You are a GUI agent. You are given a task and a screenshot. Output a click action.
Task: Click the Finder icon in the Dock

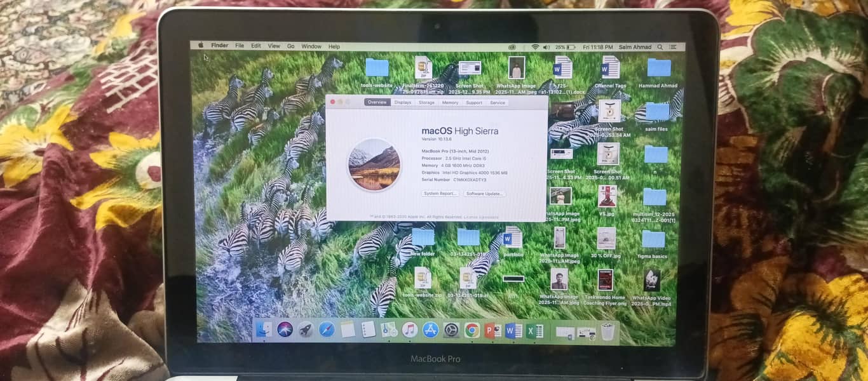point(266,329)
